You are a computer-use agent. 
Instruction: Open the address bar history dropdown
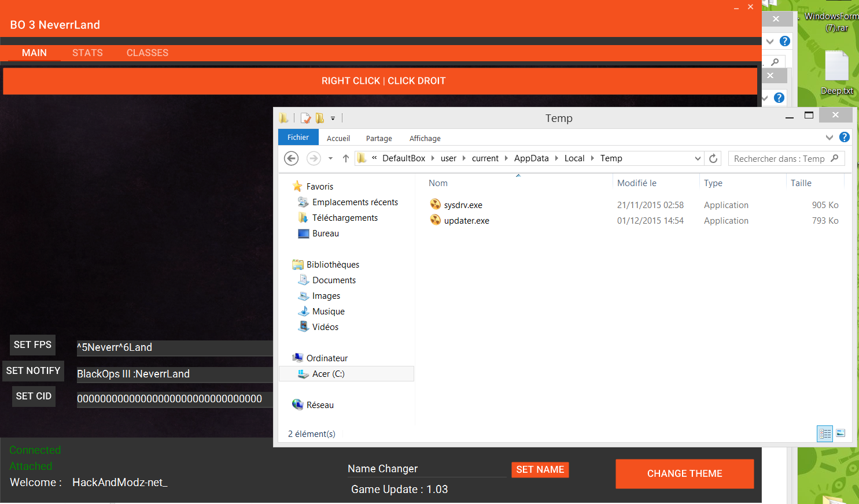click(x=698, y=158)
